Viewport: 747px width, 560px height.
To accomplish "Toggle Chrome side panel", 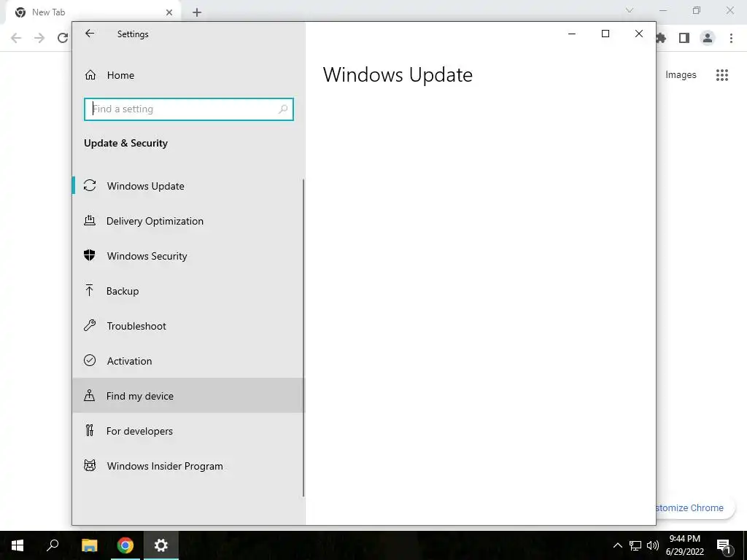I will (684, 38).
